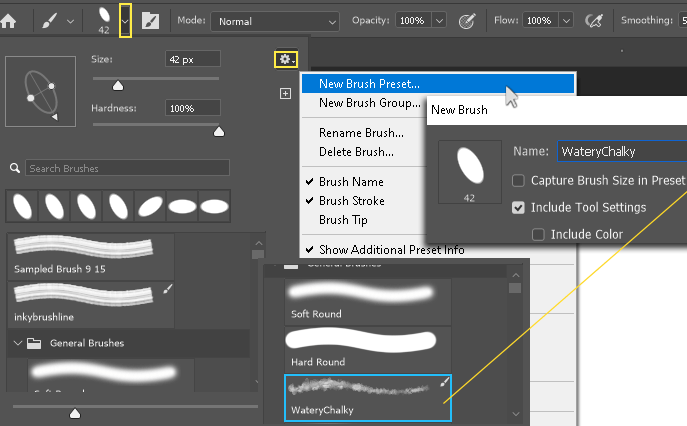Image resolution: width=687 pixels, height=426 pixels.
Task: Enable airbrush-style build-up icon
Action: pyautogui.click(x=594, y=21)
